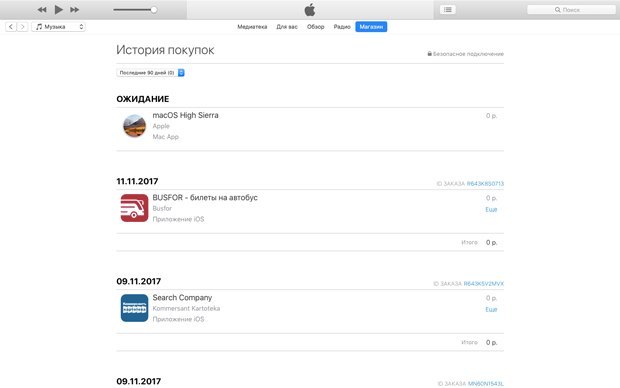The width and height of the screenshot is (620, 388).
Task: Open the Радио tab
Action: coord(342,27)
